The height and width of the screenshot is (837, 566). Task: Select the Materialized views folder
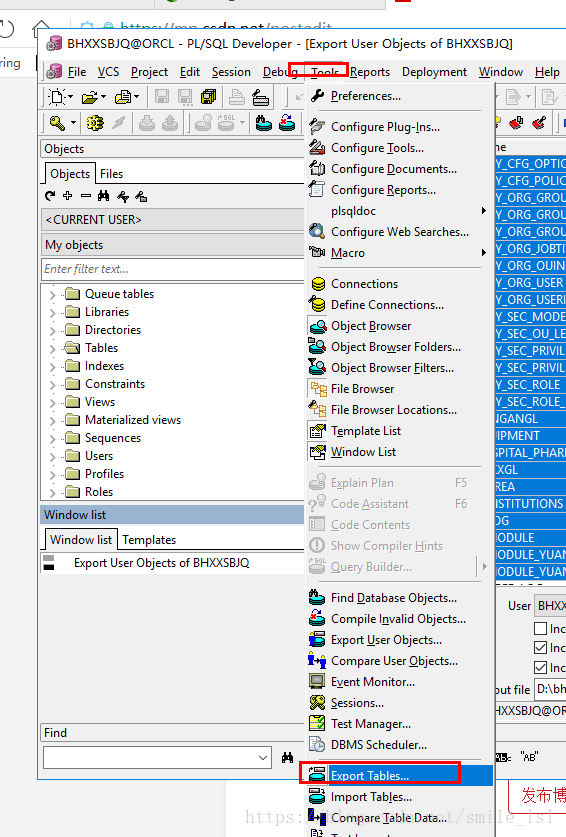(133, 420)
